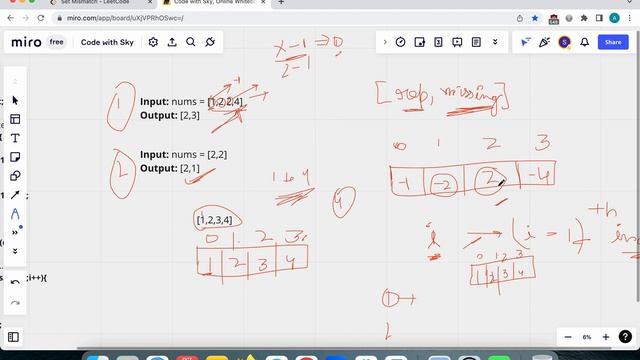Toggle collaborator cursors visibility
The image size is (640, 360).
[525, 42]
